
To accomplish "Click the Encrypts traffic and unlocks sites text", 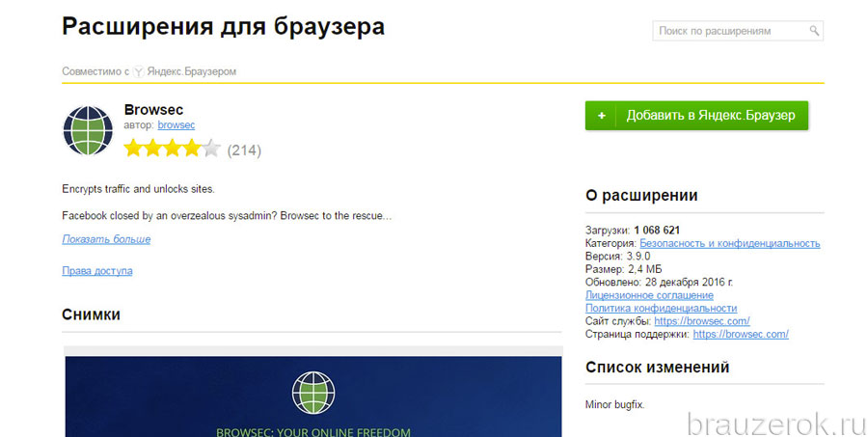I will (x=138, y=189).
